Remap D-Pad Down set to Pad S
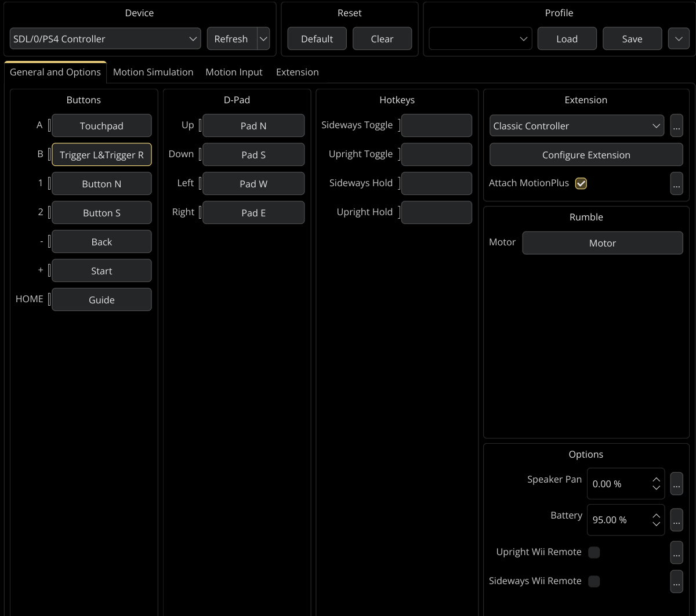 [253, 155]
